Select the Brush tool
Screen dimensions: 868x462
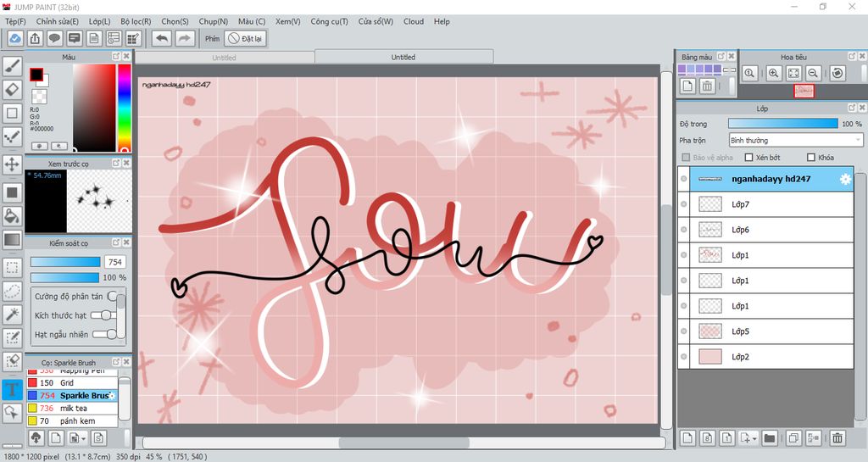click(12, 66)
